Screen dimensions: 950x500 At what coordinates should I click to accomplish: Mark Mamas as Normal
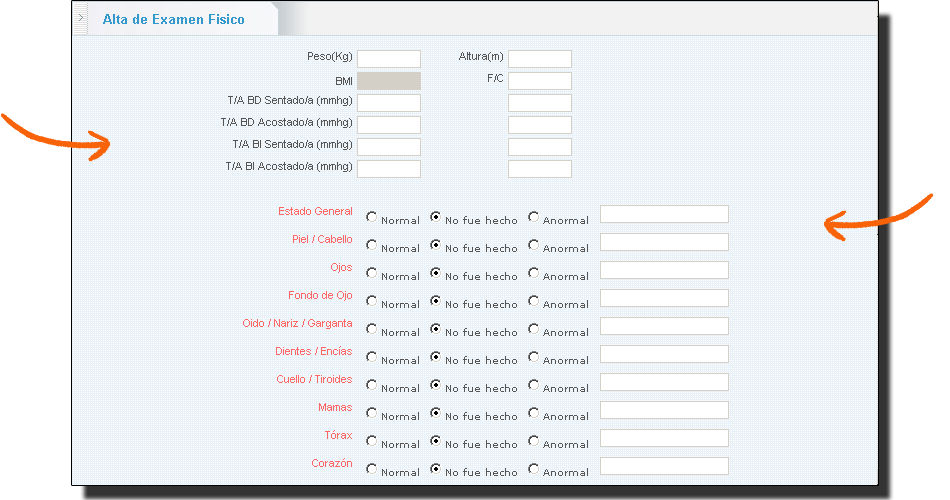click(x=372, y=413)
